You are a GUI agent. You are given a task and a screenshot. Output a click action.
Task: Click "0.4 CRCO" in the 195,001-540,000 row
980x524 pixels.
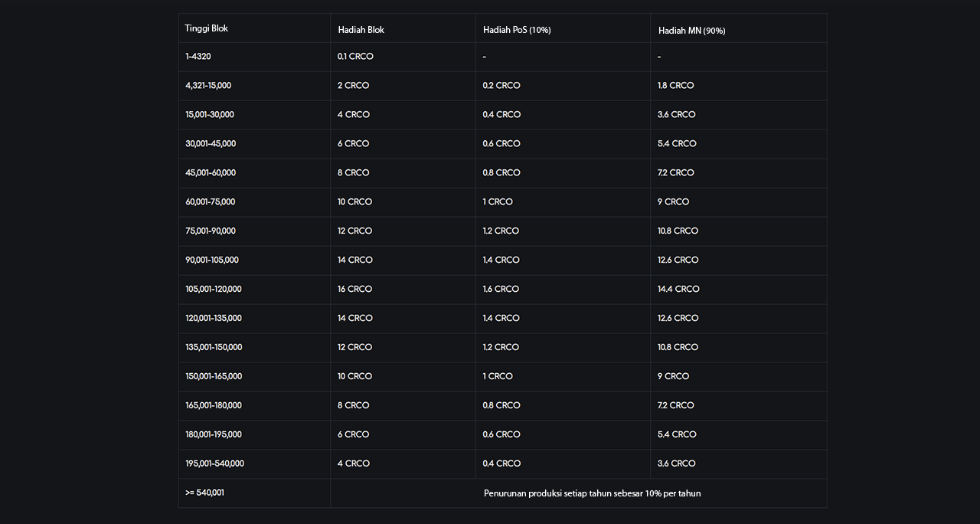pos(501,464)
